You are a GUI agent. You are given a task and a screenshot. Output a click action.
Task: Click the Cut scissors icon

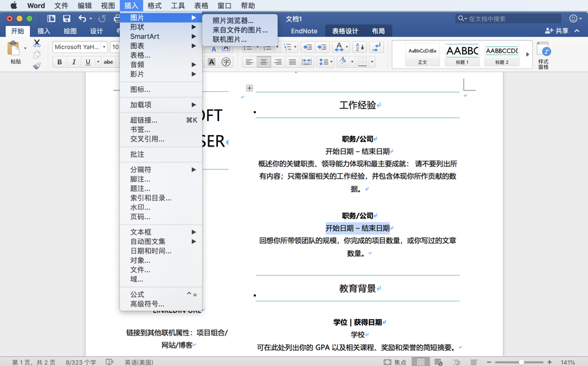point(37,43)
